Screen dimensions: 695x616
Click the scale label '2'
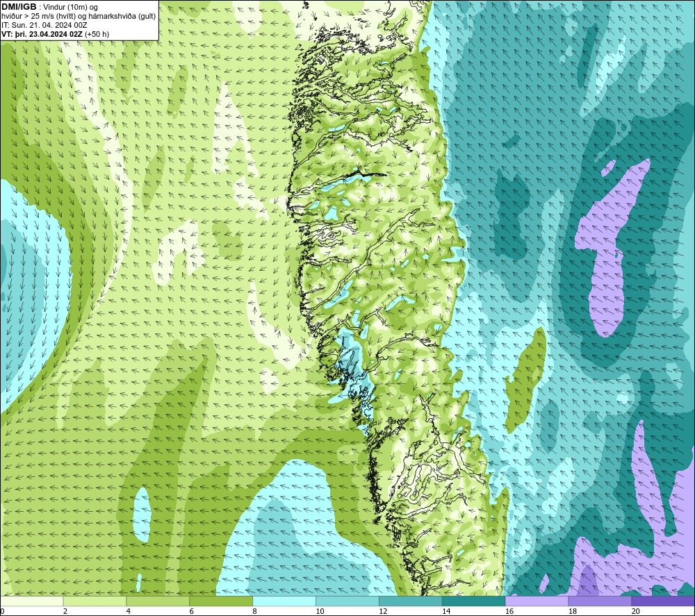(65, 611)
